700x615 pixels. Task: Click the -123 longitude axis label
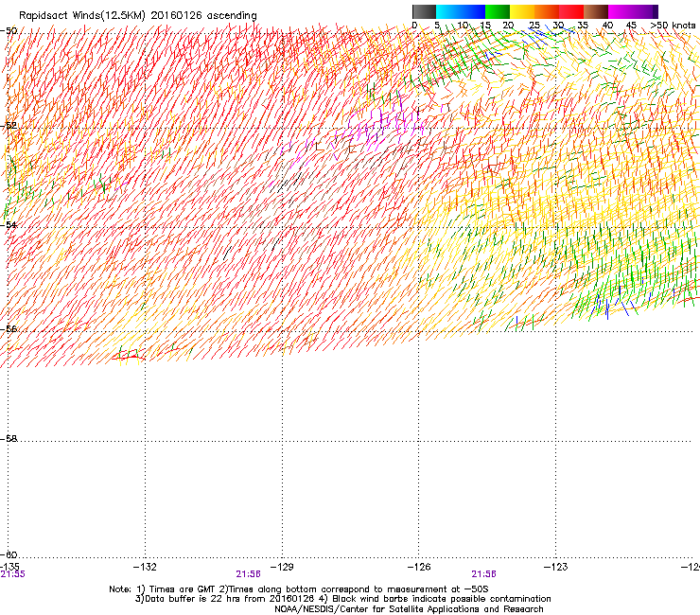tap(556, 567)
